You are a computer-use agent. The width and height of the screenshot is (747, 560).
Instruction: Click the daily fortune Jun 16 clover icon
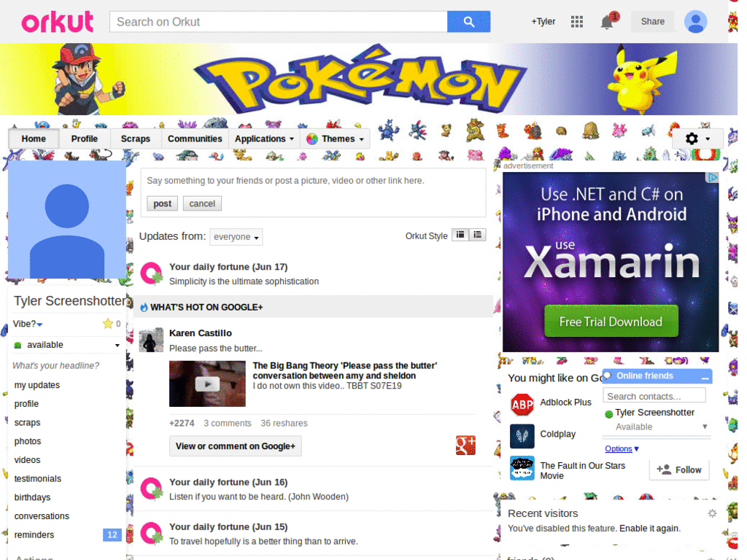coord(152,489)
